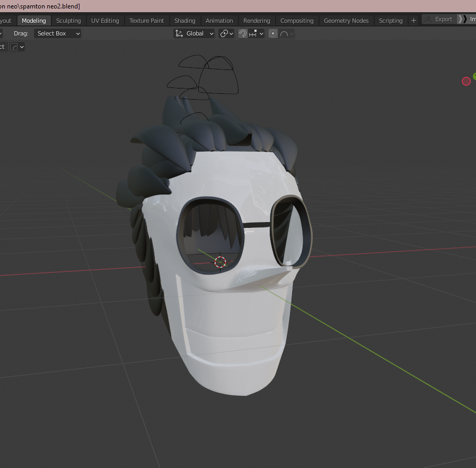Open the Texture Paint workspace tab
This screenshot has width=476, height=468.
146,21
